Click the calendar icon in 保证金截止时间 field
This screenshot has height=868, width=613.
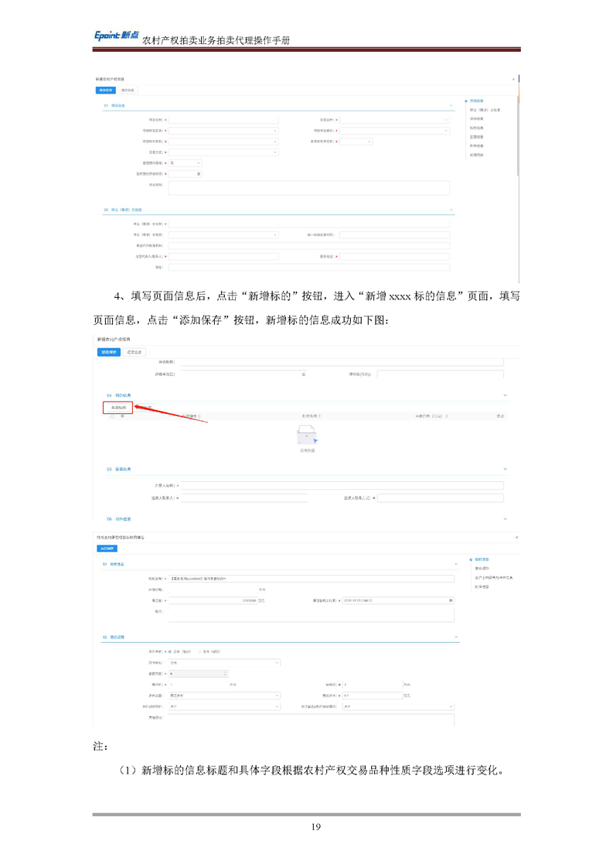pyautogui.click(x=451, y=600)
